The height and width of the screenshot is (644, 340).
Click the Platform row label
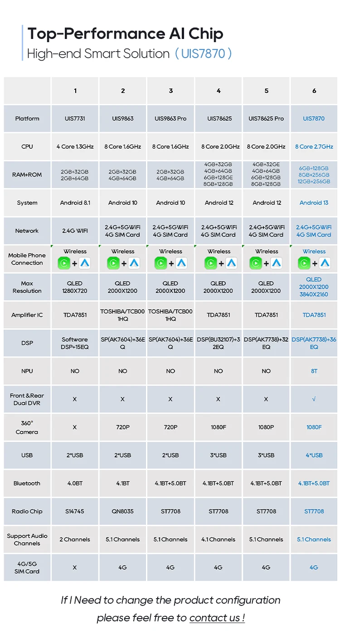point(27,119)
